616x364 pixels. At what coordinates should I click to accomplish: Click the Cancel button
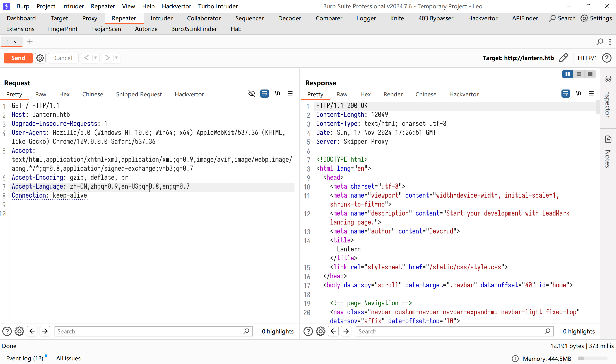coord(63,58)
